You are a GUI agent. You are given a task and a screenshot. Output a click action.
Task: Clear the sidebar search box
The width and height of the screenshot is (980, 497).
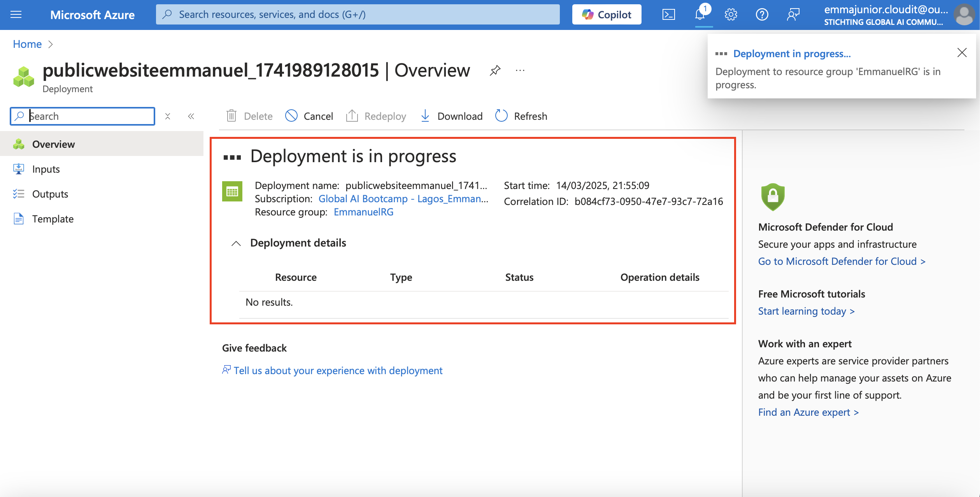(168, 116)
